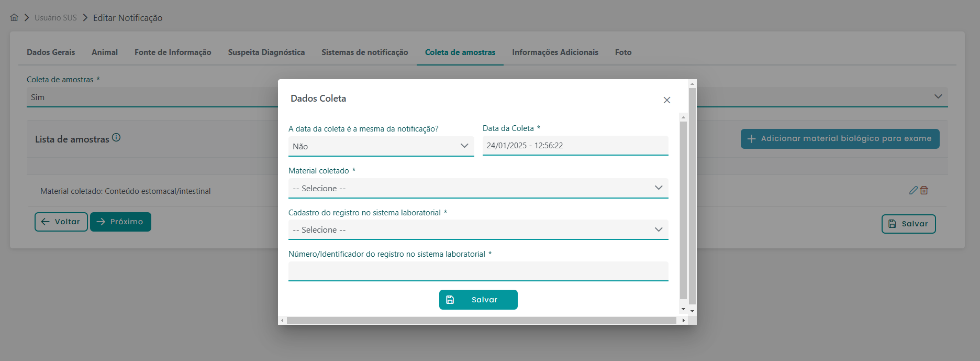
Task: Click the pencil edit icon for the sample
Action: (x=913, y=190)
